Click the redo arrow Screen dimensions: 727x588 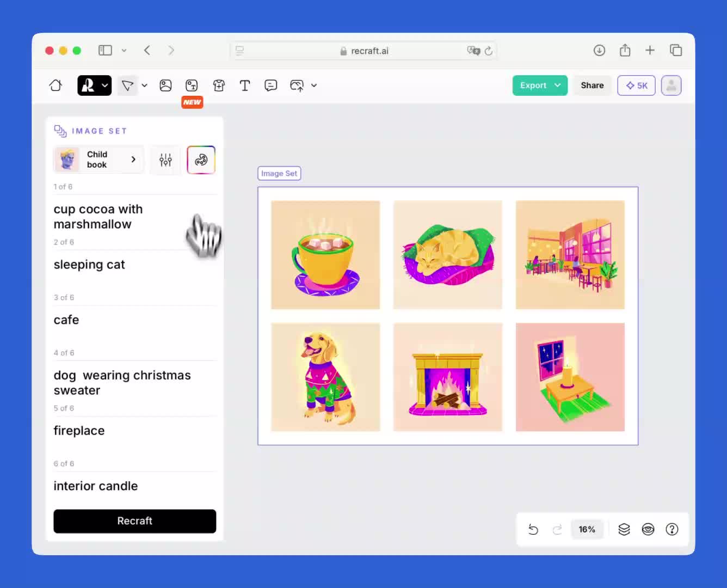557,529
